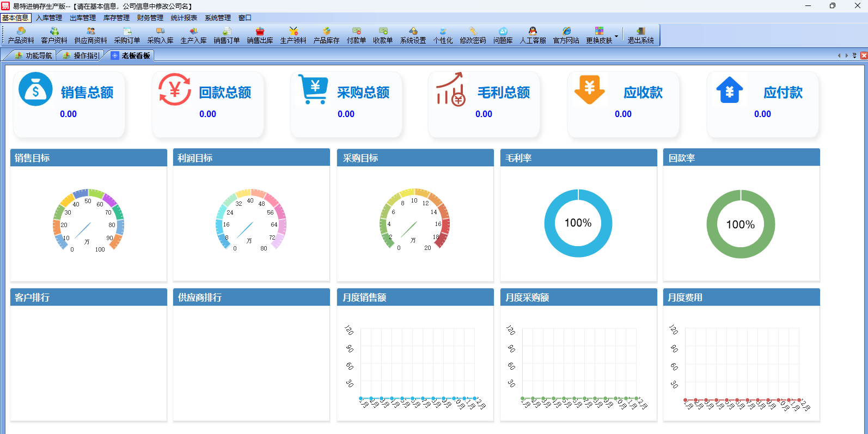
Task: Open 修改密码 key icon
Action: point(473,35)
